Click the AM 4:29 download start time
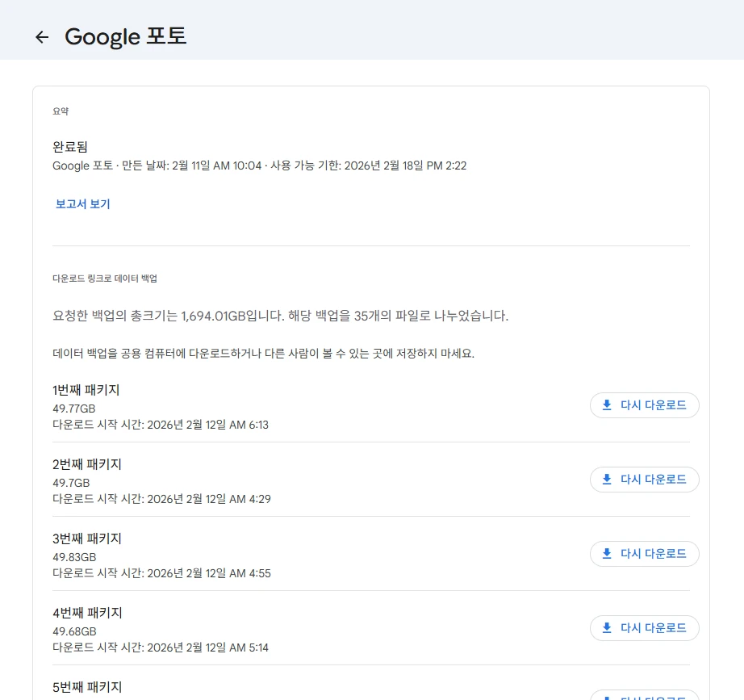The image size is (744, 700). click(249, 499)
